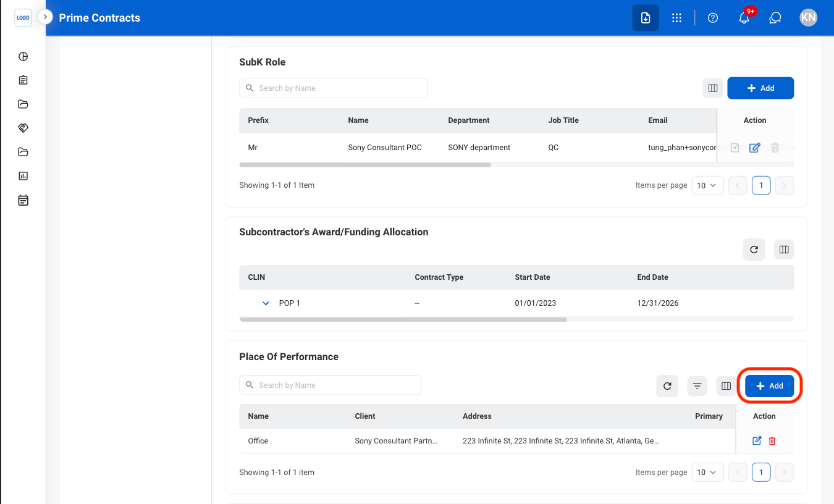Click the blue download icon in the header
The width and height of the screenshot is (834, 504).
tap(646, 18)
